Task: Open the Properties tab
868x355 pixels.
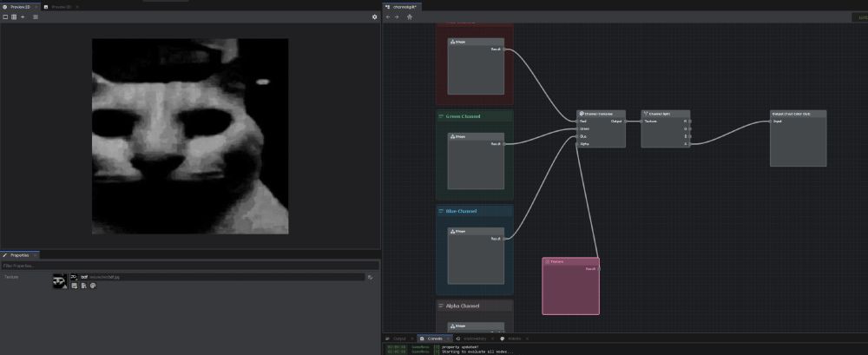Action: pos(20,255)
